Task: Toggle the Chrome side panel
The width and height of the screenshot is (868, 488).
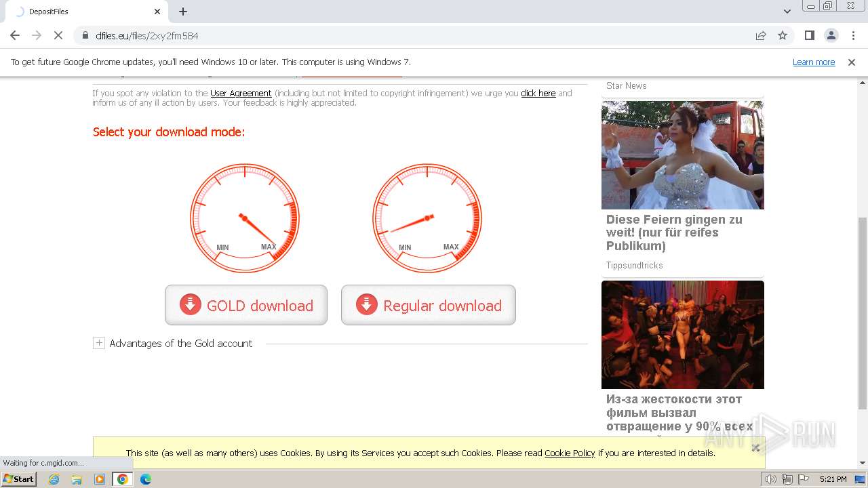Action: click(810, 35)
